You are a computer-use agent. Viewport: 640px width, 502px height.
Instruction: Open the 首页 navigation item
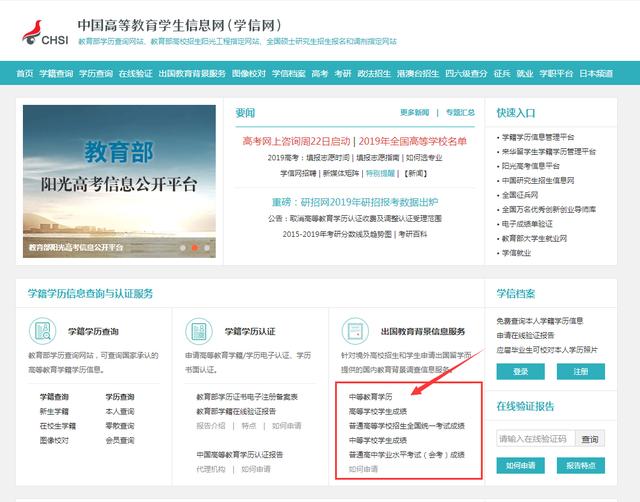point(24,73)
